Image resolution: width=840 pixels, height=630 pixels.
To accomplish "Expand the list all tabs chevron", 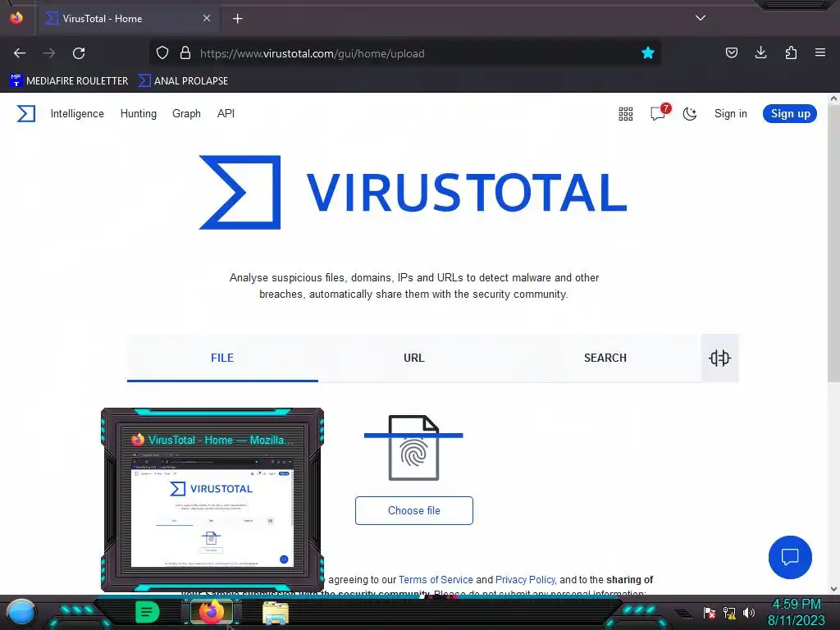I will point(701,18).
